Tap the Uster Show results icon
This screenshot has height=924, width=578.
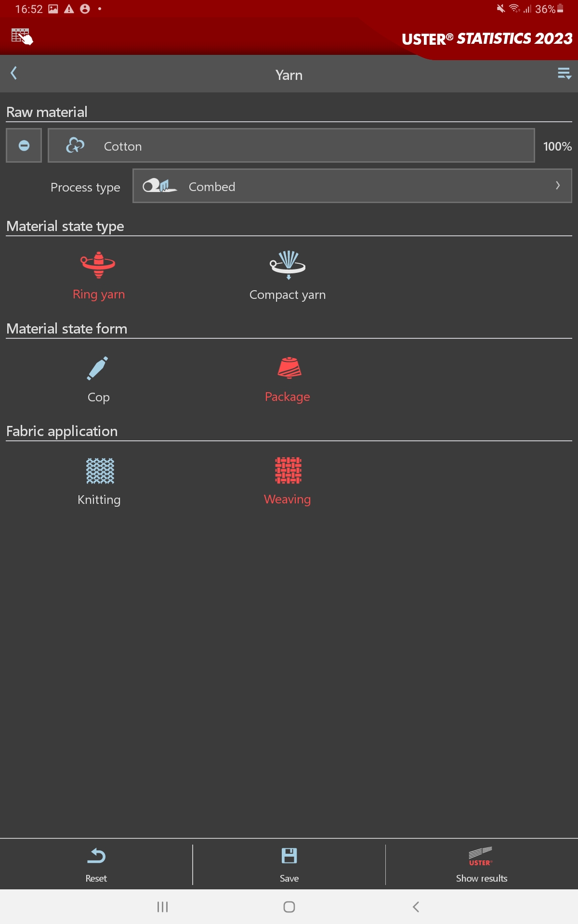click(x=481, y=856)
